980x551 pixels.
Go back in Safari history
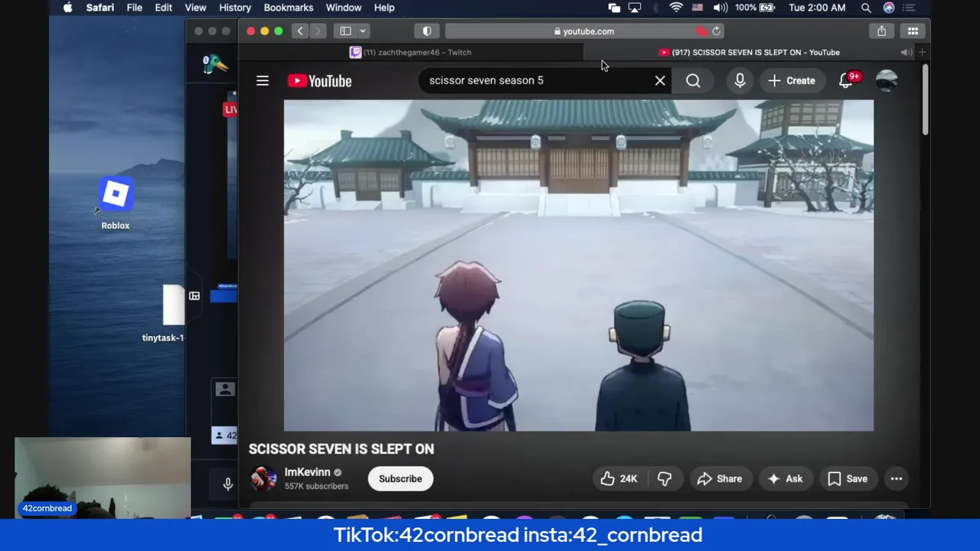pos(300,31)
